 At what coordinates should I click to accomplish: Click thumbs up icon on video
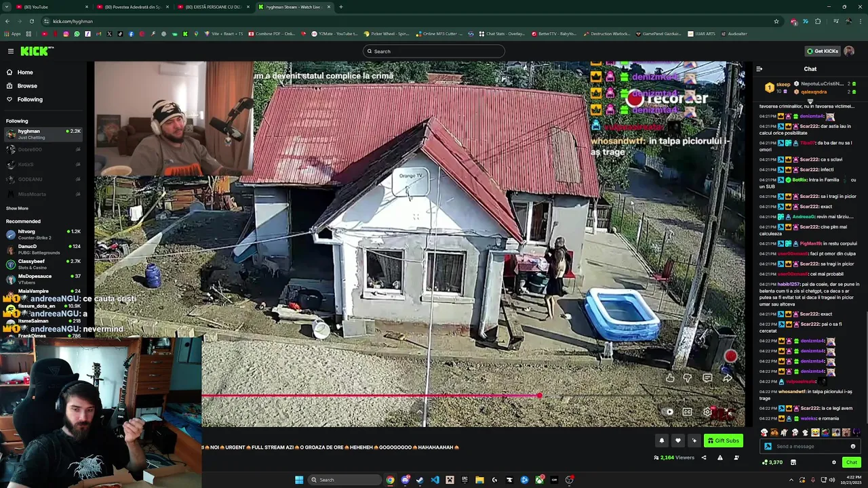[670, 378]
